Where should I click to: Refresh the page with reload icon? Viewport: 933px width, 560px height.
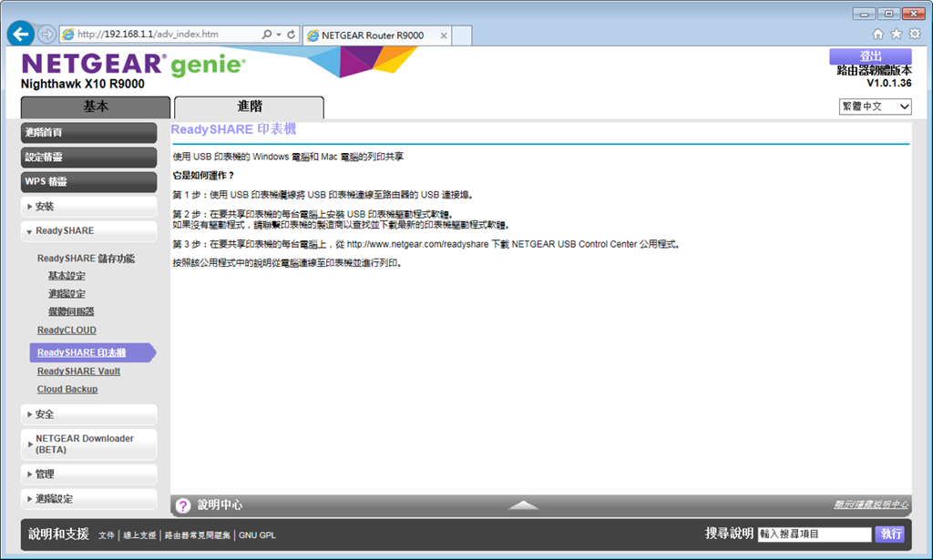[291, 35]
